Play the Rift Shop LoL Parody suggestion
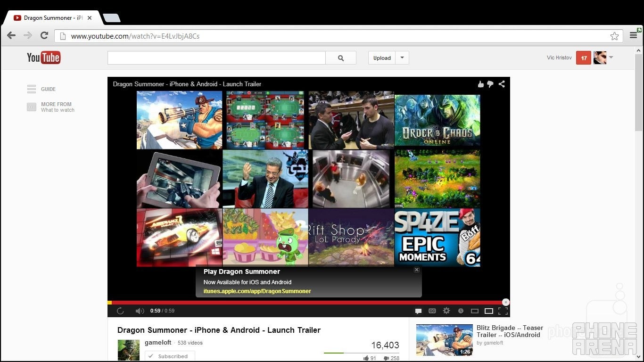The width and height of the screenshot is (644, 362). click(x=351, y=238)
